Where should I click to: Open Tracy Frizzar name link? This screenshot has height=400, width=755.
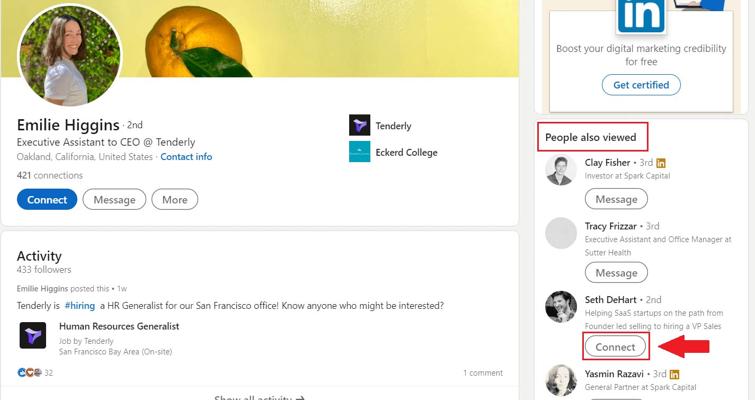(x=611, y=226)
